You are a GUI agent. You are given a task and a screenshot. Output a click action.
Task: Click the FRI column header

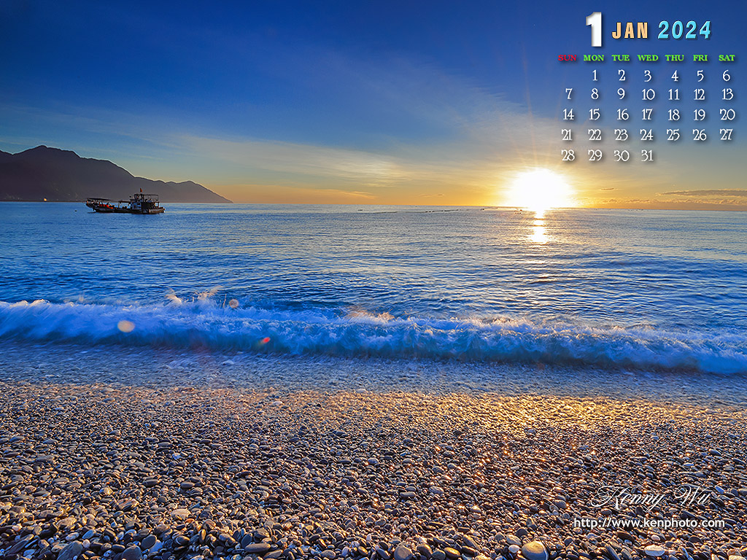coord(700,58)
